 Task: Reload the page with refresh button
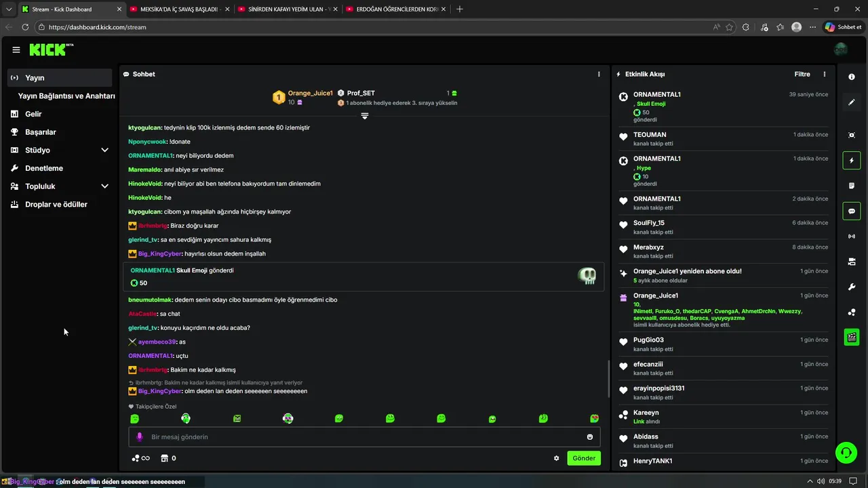tap(25, 27)
